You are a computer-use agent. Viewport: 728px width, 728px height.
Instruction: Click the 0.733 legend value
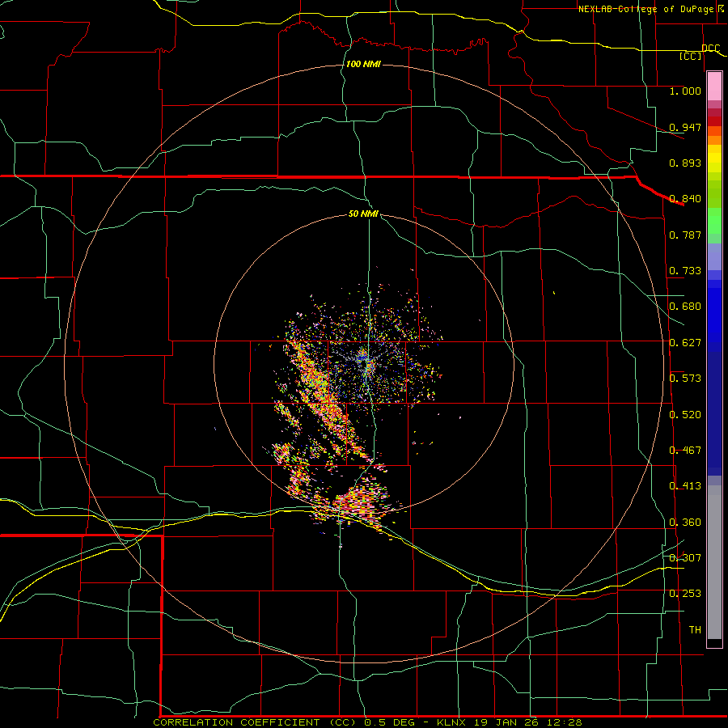coord(685,271)
